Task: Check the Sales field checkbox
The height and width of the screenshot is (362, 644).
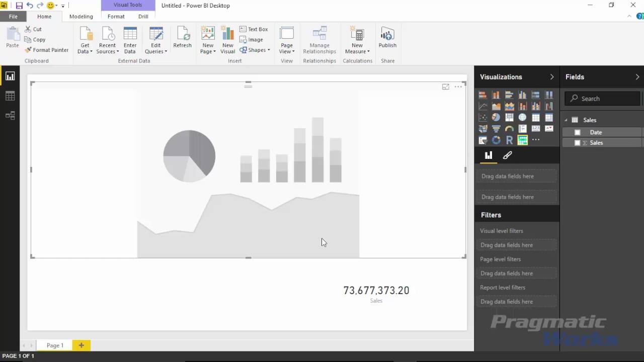Action: point(578,143)
